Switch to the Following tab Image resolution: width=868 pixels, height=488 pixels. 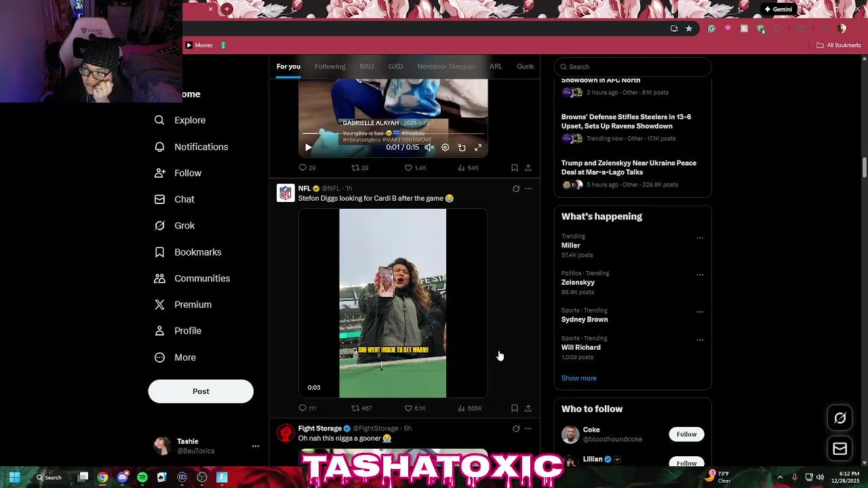330,66
